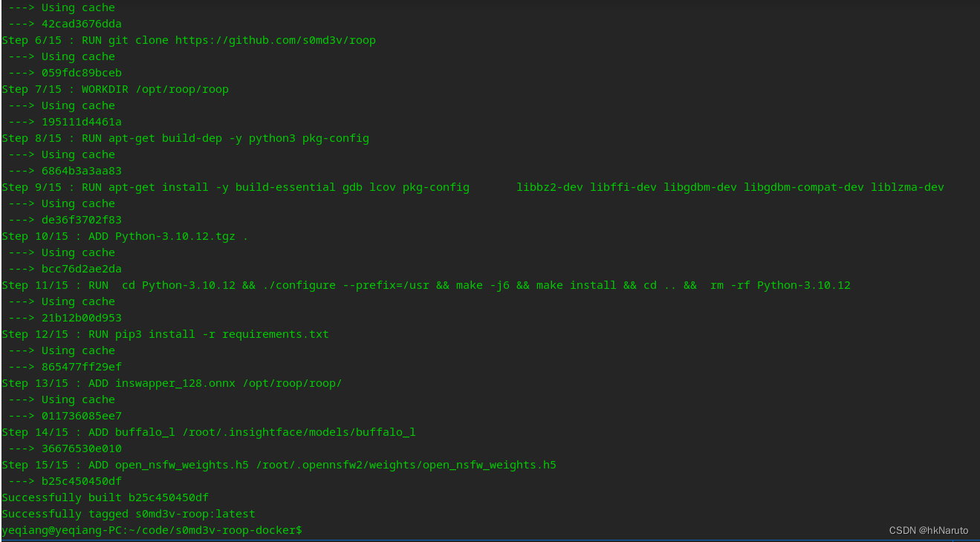Click the 'Using cache' line under Step 13/15
The width and height of the screenshot is (980, 542).
[78, 399]
